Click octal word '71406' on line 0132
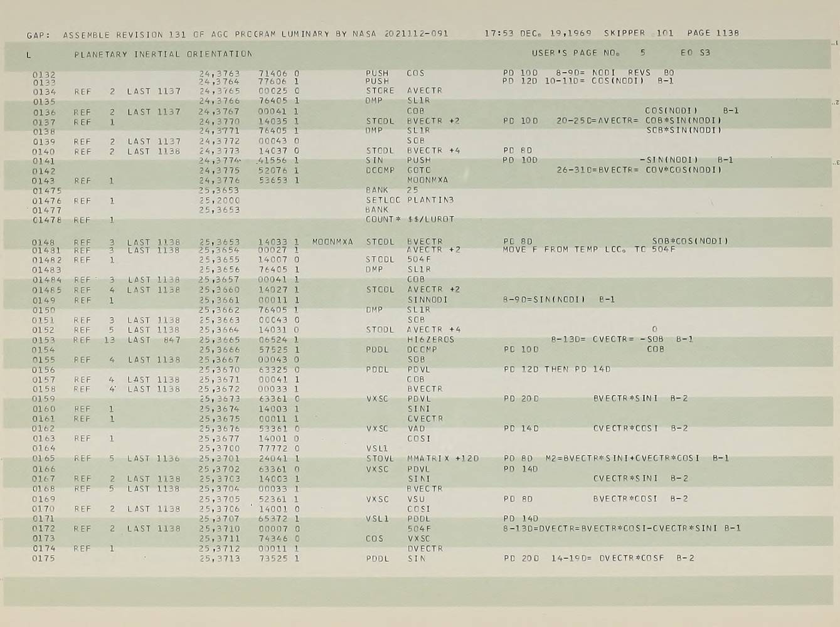Screen dimensions: 840x627 273,74
